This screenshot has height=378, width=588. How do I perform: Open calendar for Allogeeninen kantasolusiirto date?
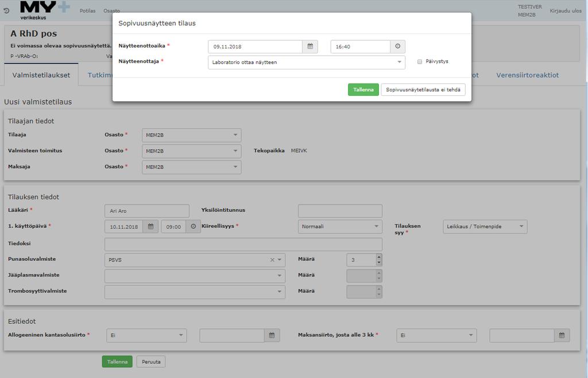[x=272, y=336]
